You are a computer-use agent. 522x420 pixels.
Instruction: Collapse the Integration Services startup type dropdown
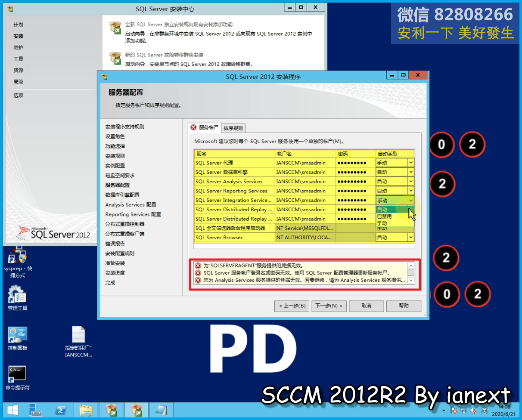click(x=411, y=200)
